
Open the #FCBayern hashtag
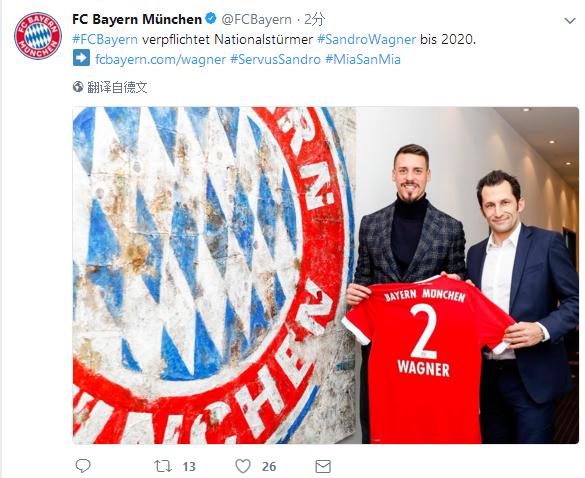(105, 39)
